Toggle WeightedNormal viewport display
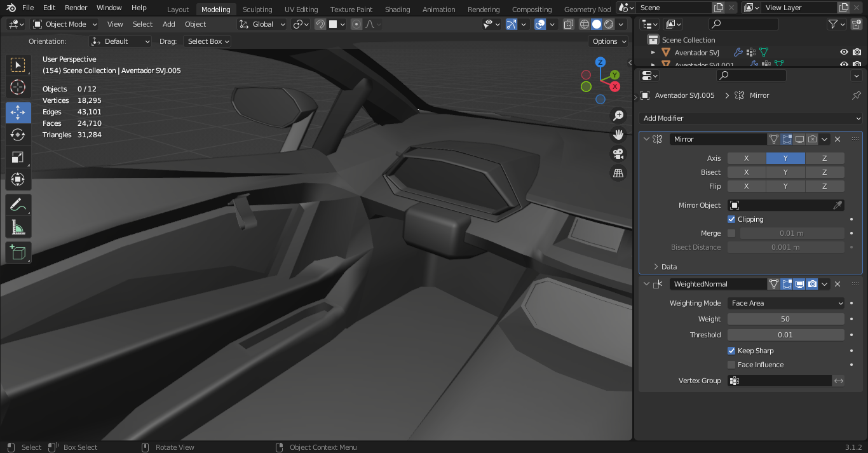 click(x=799, y=284)
